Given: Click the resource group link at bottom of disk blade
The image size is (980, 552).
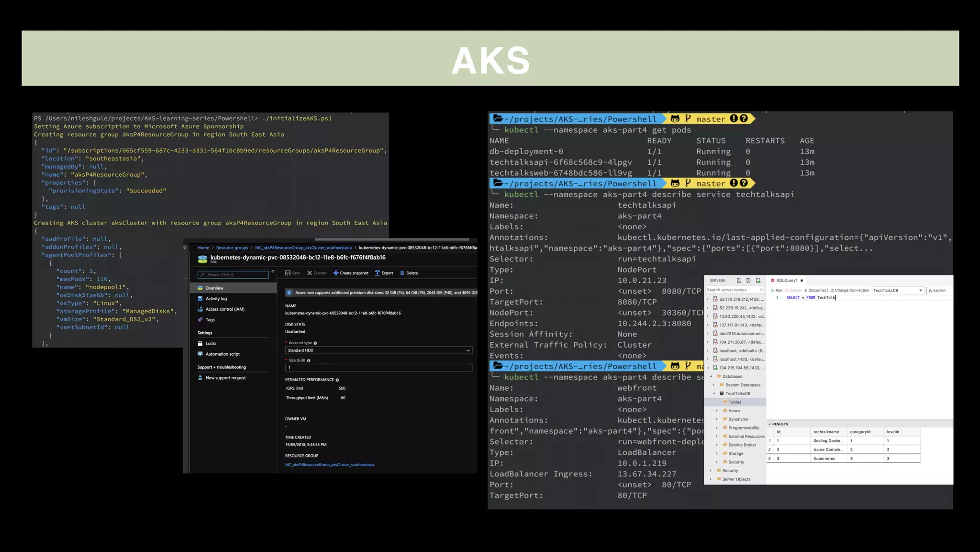Looking at the screenshot, I should pyautogui.click(x=330, y=464).
